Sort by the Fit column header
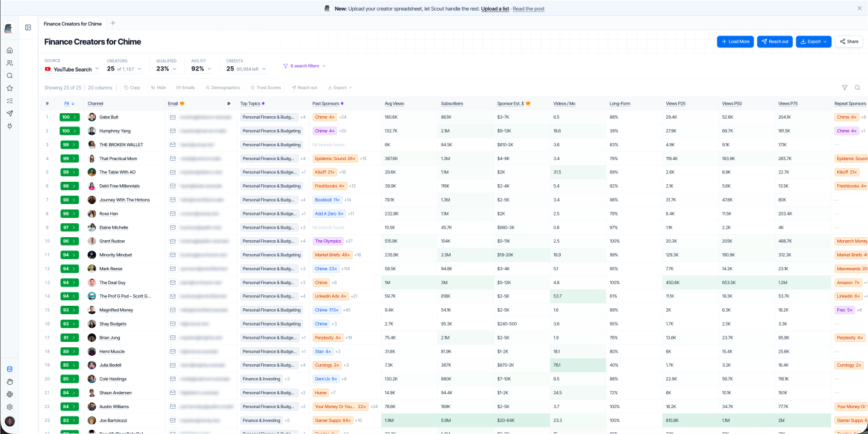Image resolution: width=868 pixels, height=434 pixels. [x=69, y=104]
